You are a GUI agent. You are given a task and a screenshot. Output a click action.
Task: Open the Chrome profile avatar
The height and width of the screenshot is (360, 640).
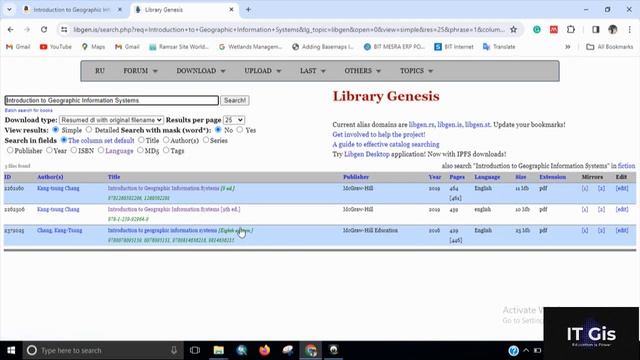[613, 29]
